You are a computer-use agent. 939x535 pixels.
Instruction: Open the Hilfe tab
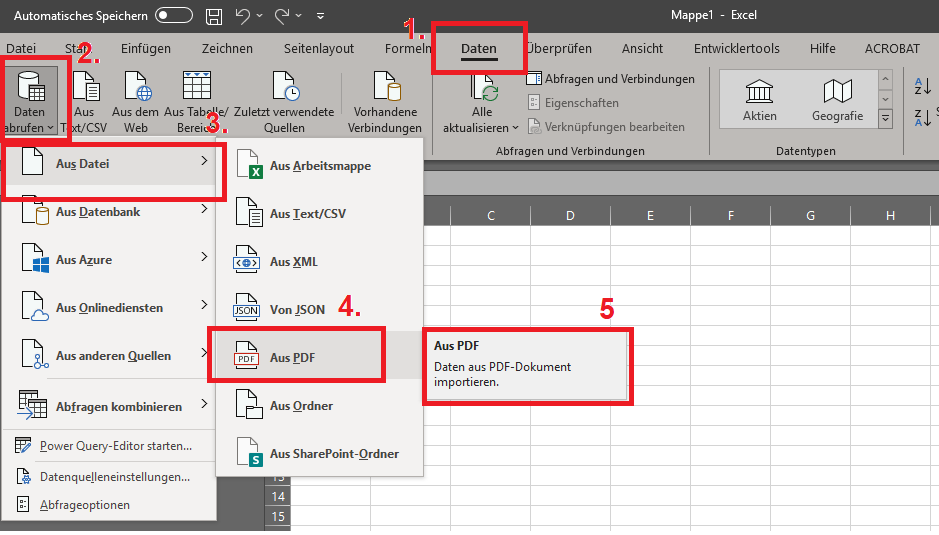822,49
